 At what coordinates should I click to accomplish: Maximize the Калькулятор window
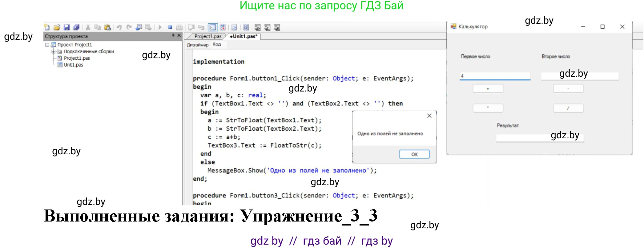[x=602, y=27]
